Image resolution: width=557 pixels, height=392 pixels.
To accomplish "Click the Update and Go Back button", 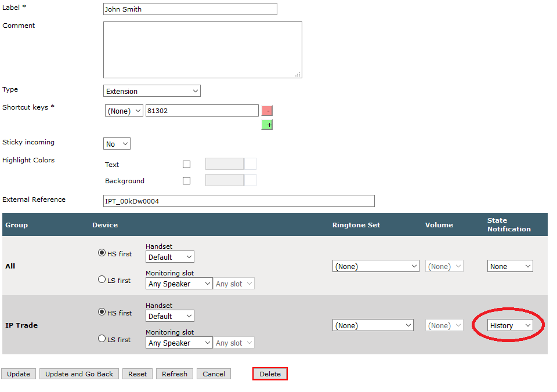I will pos(79,374).
